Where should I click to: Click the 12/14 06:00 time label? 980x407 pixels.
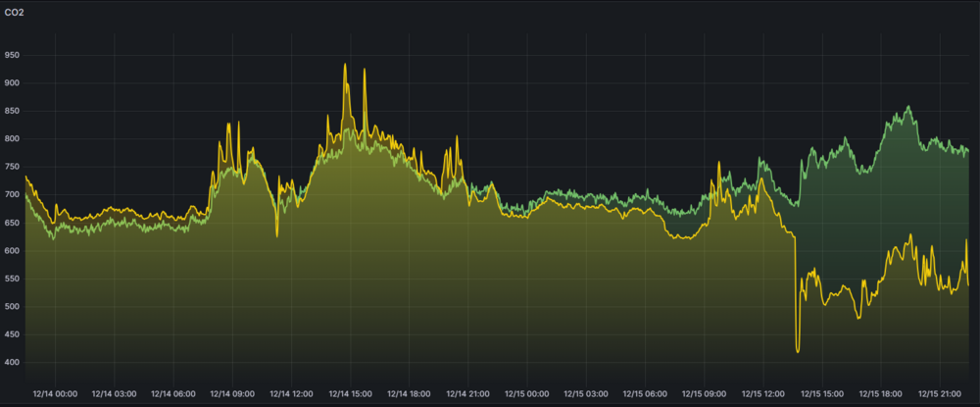[173, 394]
